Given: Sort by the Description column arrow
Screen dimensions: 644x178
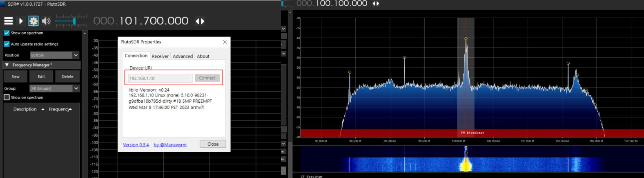Looking at the screenshot, I should pyautogui.click(x=43, y=109).
